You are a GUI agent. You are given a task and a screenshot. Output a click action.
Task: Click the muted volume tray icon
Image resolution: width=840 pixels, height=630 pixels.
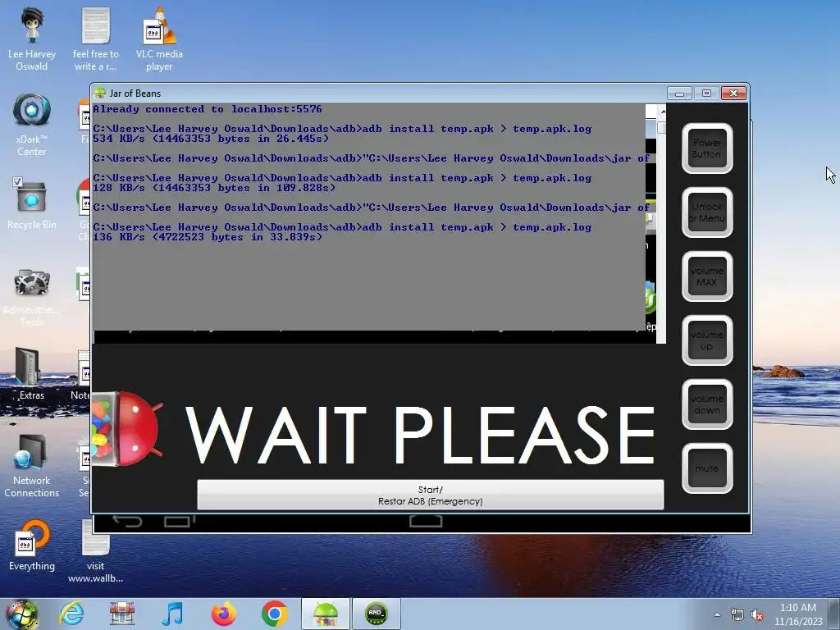[757, 615]
